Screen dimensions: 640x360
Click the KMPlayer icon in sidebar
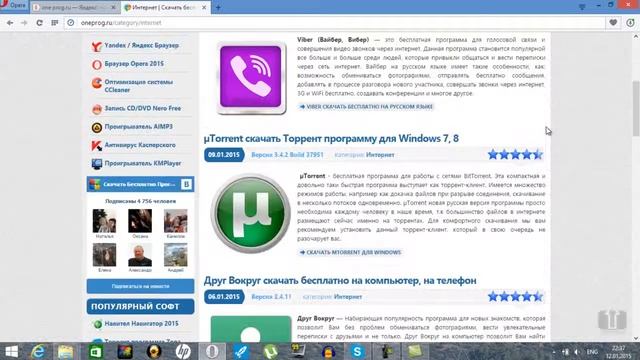coord(97,164)
